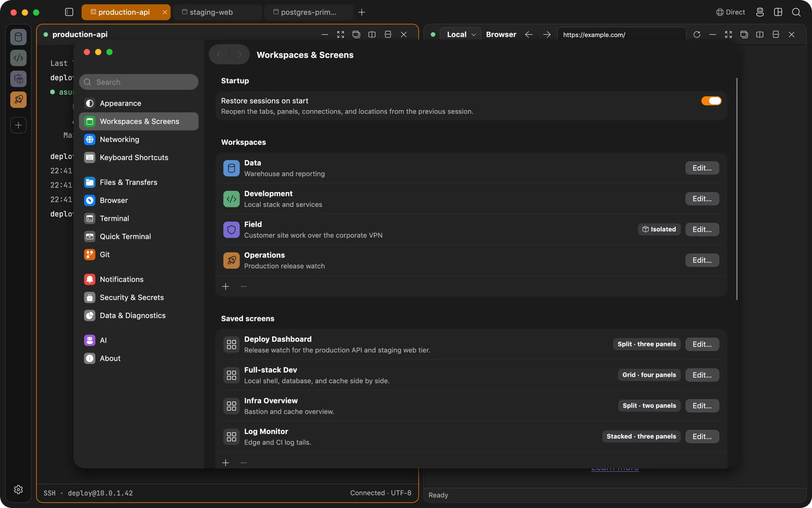Add a new workspace in left rail
The height and width of the screenshot is (508, 812).
point(18,125)
